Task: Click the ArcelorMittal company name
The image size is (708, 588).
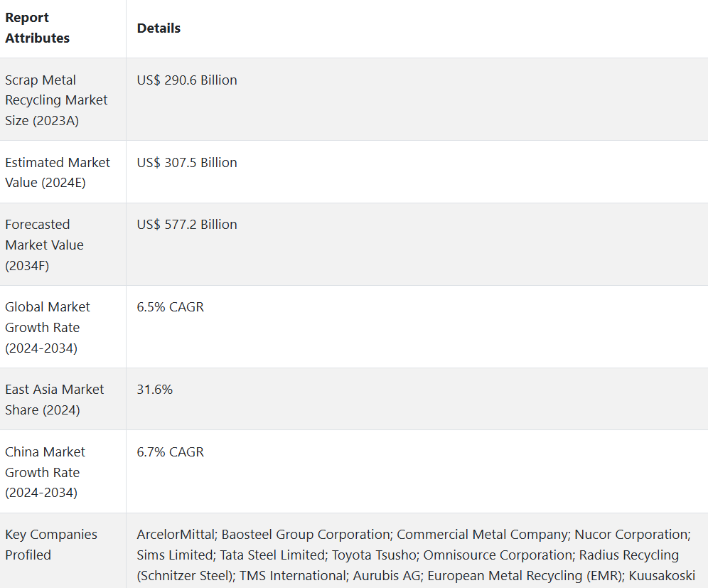Action: tap(178, 534)
